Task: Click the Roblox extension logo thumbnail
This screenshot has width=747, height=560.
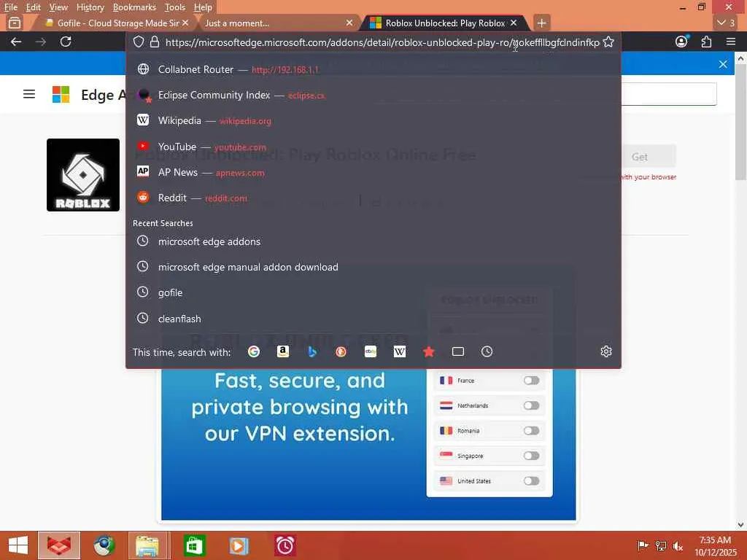Action: point(83,175)
